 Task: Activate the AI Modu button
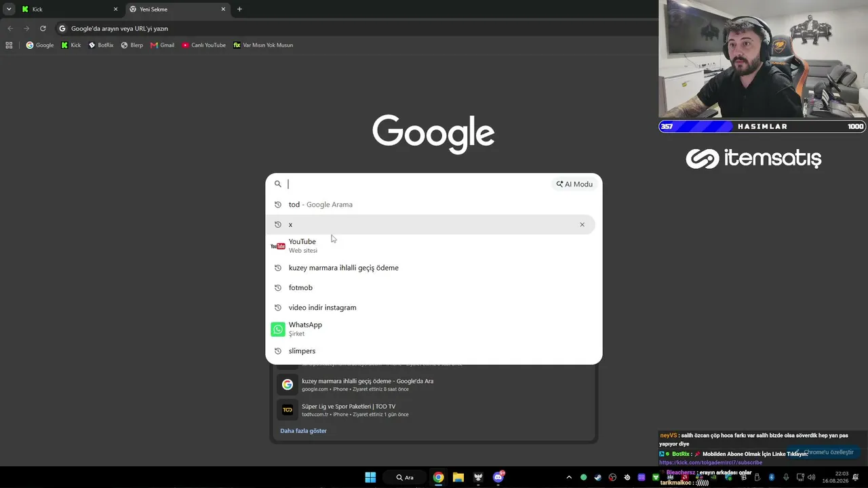click(x=575, y=184)
